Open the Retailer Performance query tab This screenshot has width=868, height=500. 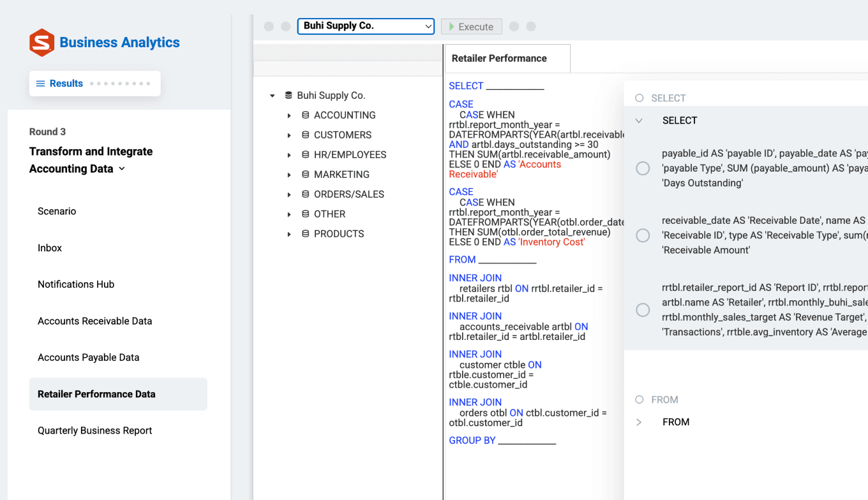(x=499, y=59)
